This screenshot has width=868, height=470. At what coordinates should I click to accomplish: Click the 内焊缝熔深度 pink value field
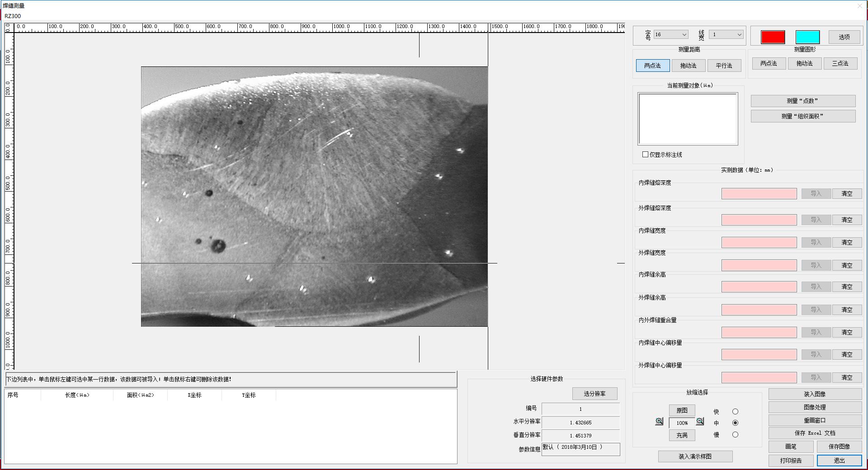pos(759,194)
